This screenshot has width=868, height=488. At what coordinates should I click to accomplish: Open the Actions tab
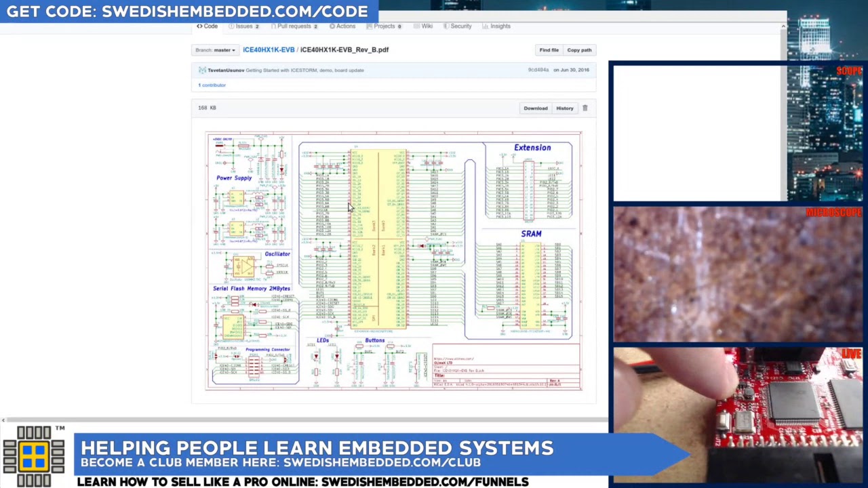pos(342,26)
